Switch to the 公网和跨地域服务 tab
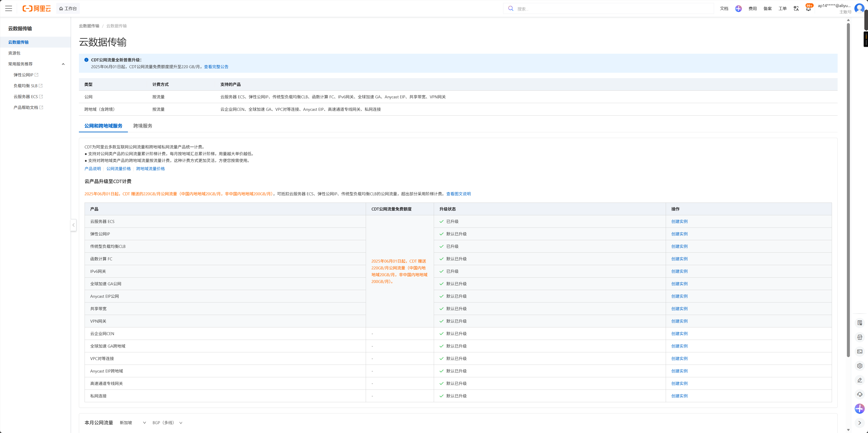Image resolution: width=868 pixels, height=433 pixels. [x=103, y=126]
